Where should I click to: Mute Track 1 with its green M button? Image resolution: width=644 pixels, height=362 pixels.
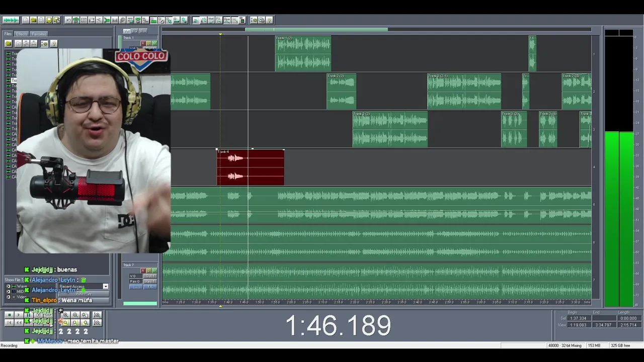(x=154, y=43)
